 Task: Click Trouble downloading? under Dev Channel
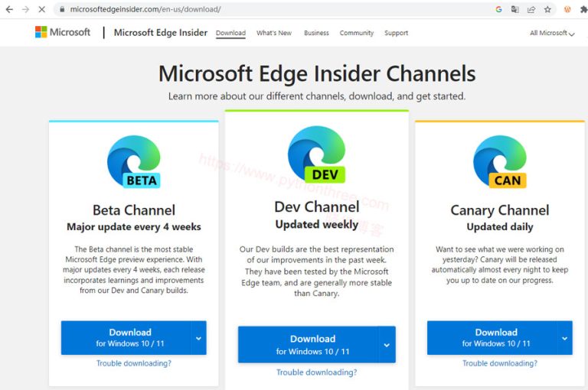point(316,372)
